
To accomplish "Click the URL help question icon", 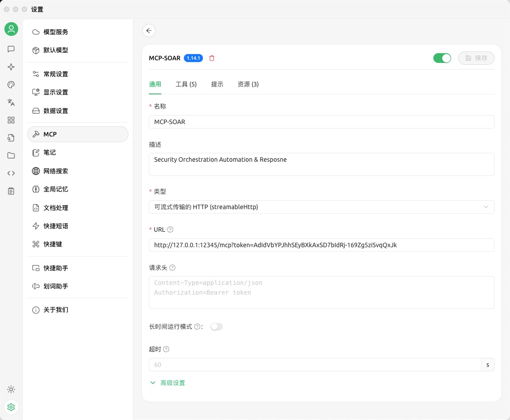I will [x=170, y=229].
